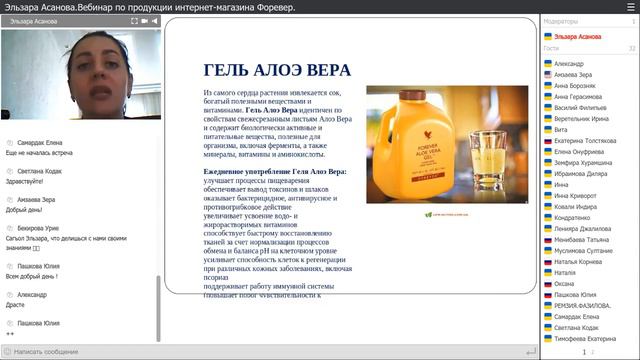The height and width of the screenshot is (360, 640).
Task: Click chat message 'Еще не началась встреча'
Action: (x=39, y=153)
